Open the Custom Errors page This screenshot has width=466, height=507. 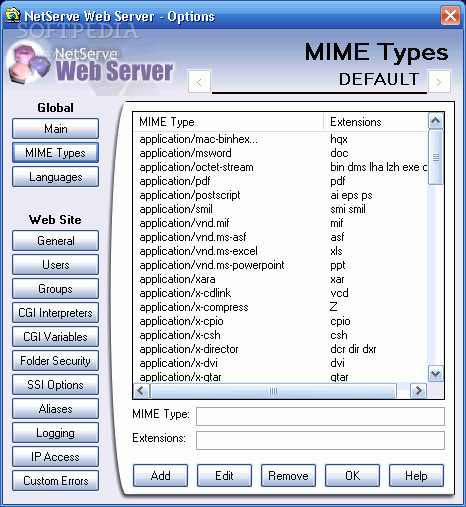point(56,481)
